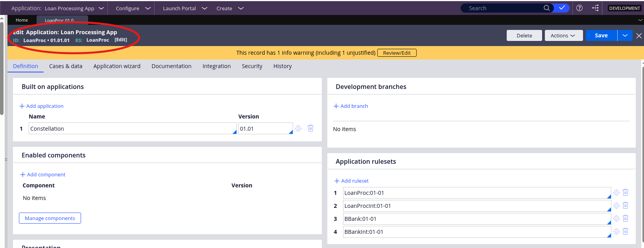Open the Actions dropdown menu
This screenshot has width=644, height=248.
coord(563,35)
